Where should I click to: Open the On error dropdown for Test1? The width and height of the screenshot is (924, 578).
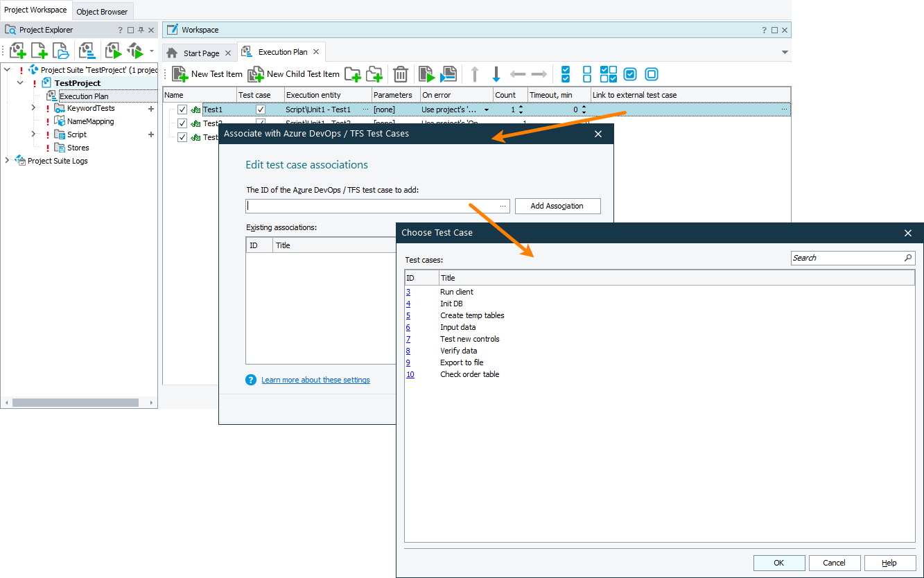click(x=487, y=109)
